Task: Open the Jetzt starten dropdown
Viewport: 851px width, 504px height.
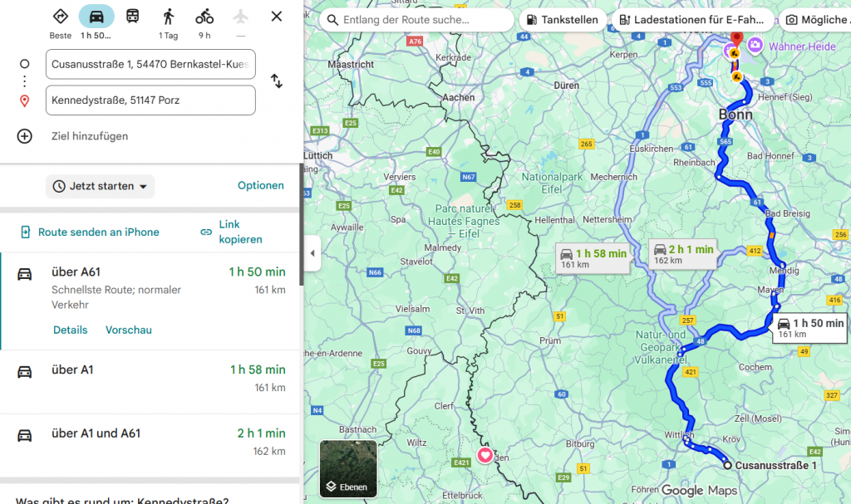Action: (100, 186)
